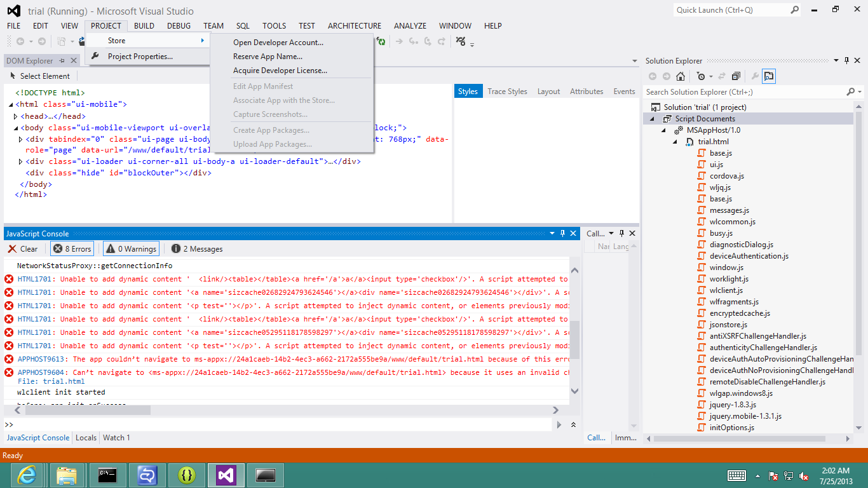Click the search magnifier in Solution Explorer

(850, 92)
